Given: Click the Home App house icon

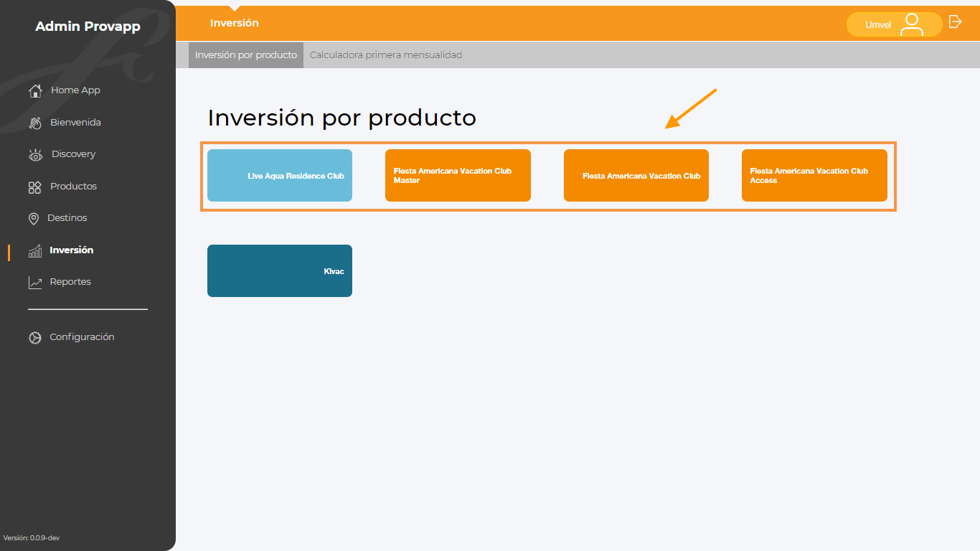Looking at the screenshot, I should tap(35, 91).
